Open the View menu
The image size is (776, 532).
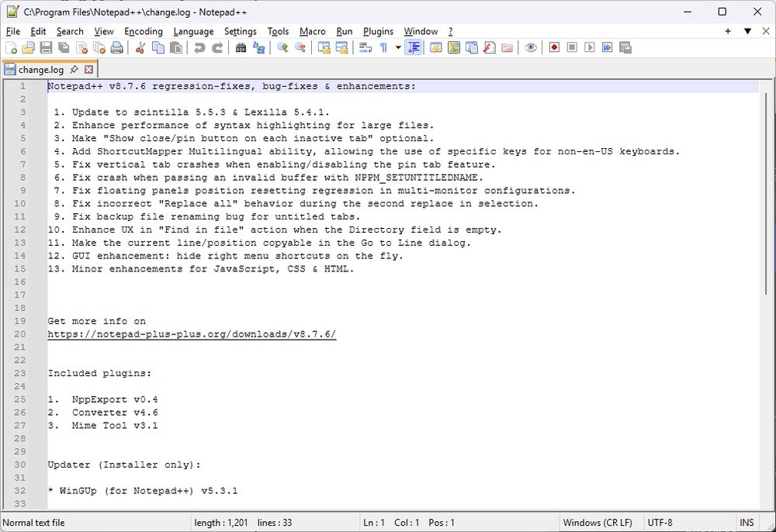coord(103,31)
